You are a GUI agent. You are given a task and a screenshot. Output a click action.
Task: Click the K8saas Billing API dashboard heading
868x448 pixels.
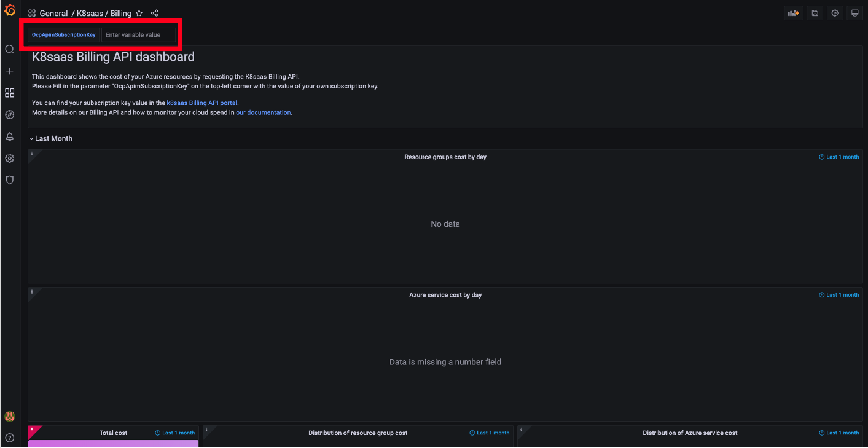click(113, 57)
